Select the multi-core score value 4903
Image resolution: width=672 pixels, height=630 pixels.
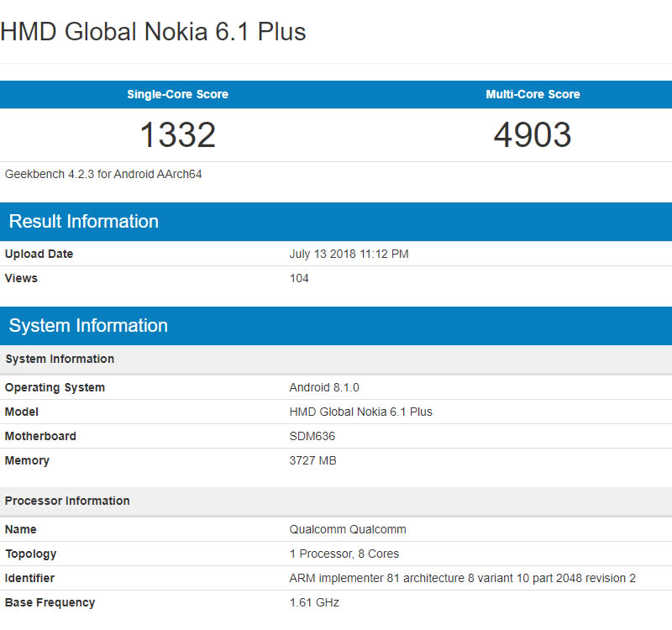pyautogui.click(x=533, y=135)
